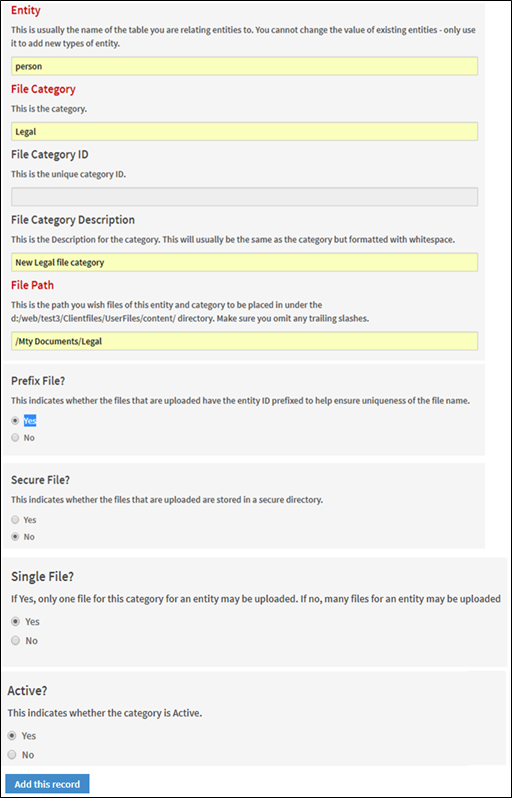Select Yes for Prefix File
515x801 pixels.
pos(15,421)
